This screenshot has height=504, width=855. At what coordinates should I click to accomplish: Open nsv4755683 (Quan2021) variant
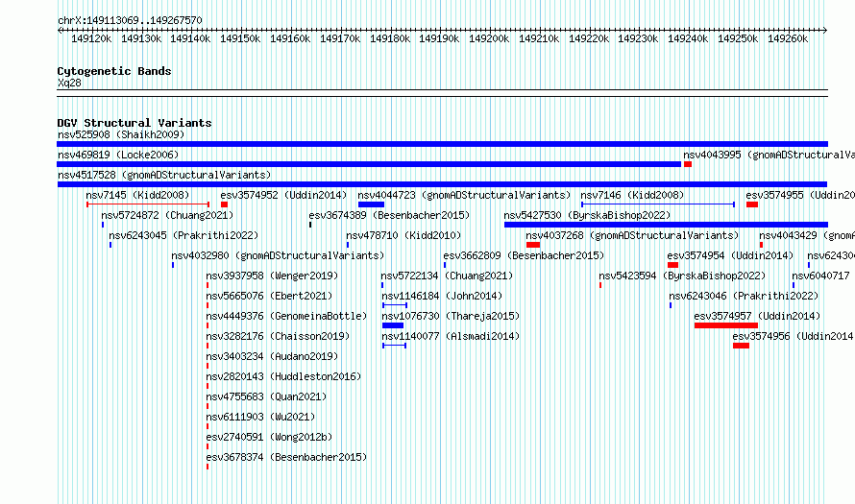coord(266,396)
